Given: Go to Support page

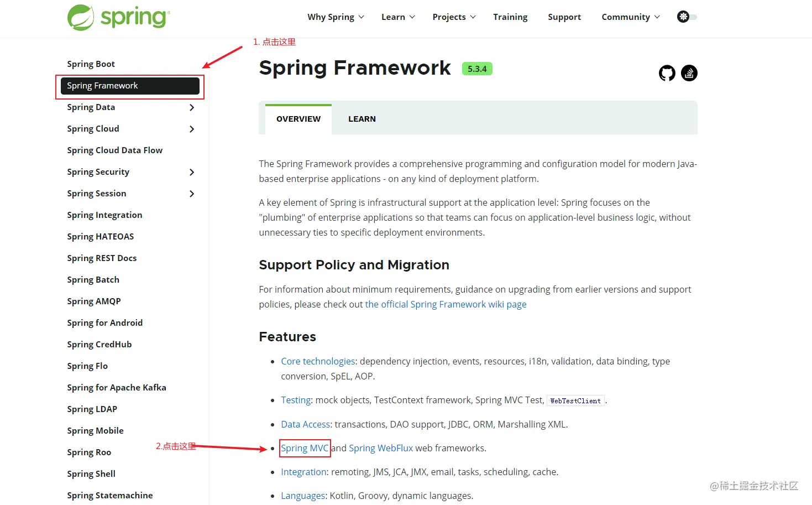Looking at the screenshot, I should (564, 17).
